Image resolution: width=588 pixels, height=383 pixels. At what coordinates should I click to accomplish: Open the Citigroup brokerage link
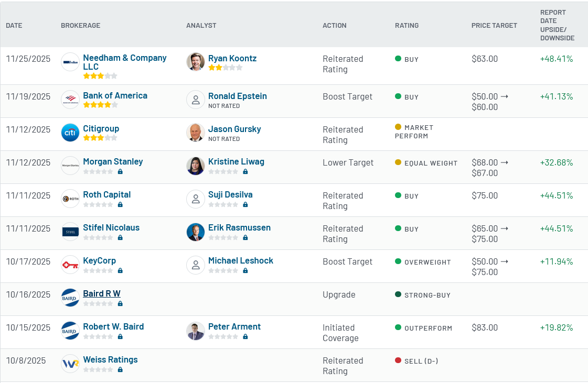pyautogui.click(x=101, y=128)
